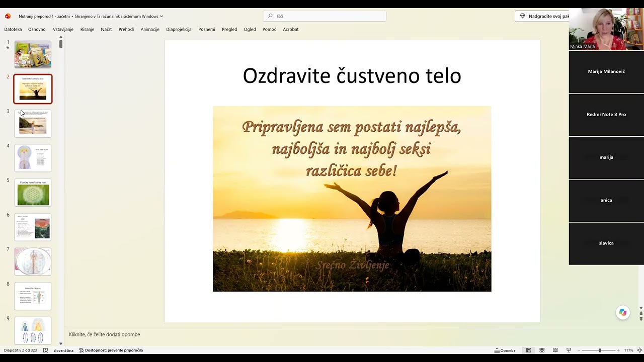Click the accessibility check icon
Image resolution: width=644 pixels, height=362 pixels.
[x=82, y=350]
